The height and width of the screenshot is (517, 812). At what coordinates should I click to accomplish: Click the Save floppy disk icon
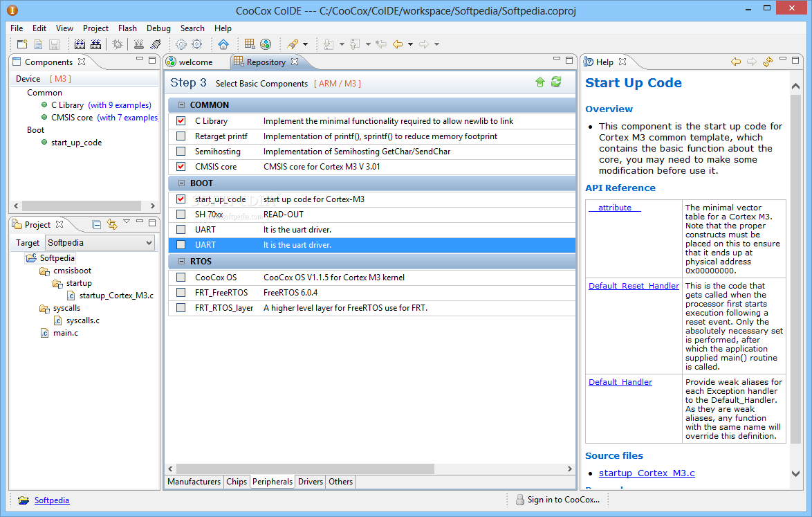pos(54,44)
